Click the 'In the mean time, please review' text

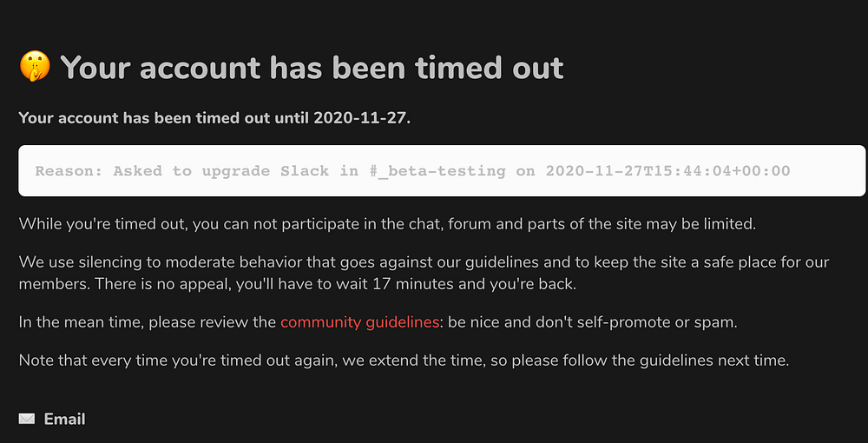(x=148, y=322)
